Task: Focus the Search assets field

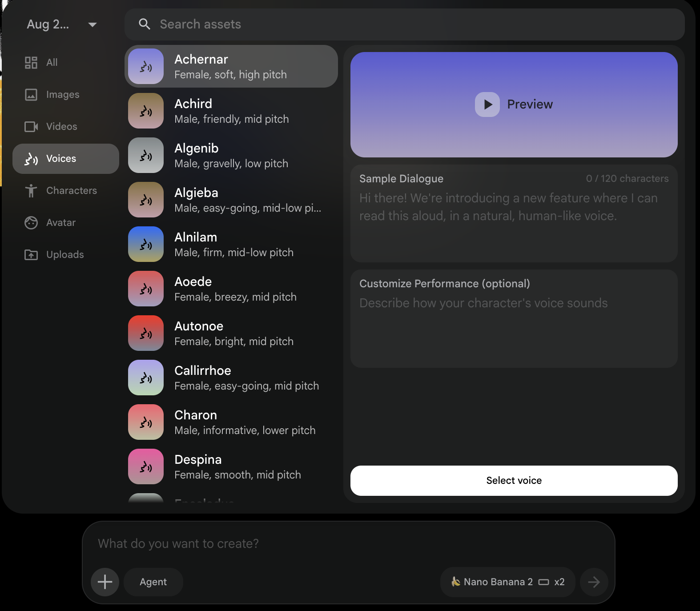Action: 404,24
